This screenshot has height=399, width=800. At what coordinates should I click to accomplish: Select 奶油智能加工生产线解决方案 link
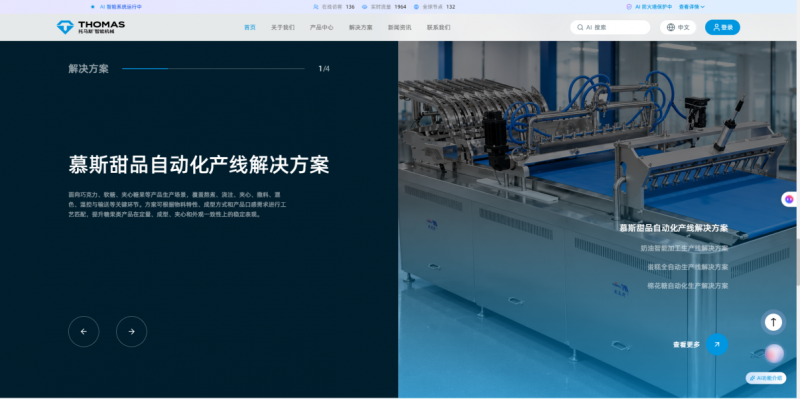point(684,248)
